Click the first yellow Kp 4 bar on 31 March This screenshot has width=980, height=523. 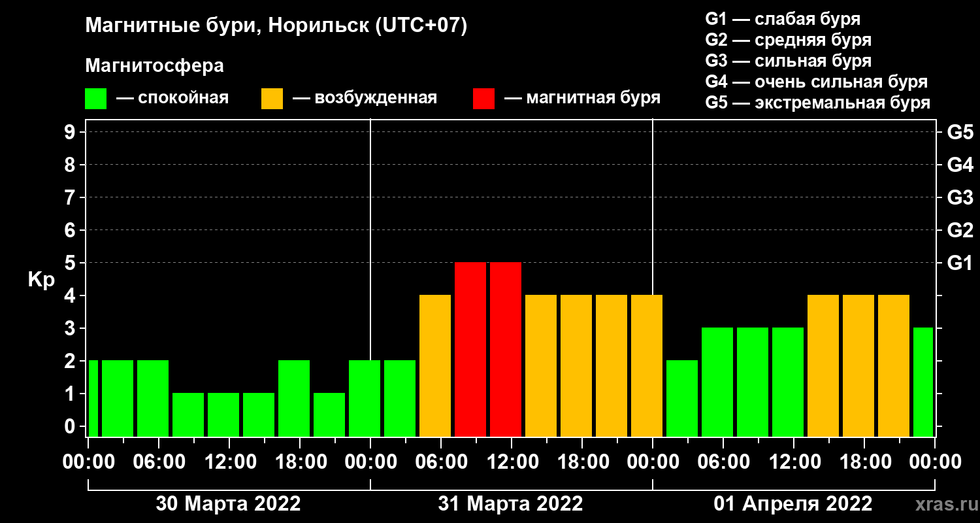tap(435, 365)
